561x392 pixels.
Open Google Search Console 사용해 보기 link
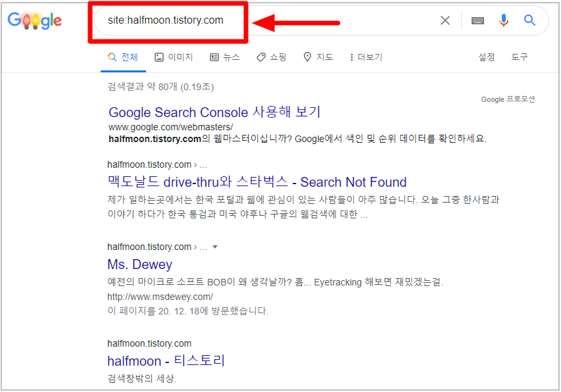(214, 112)
